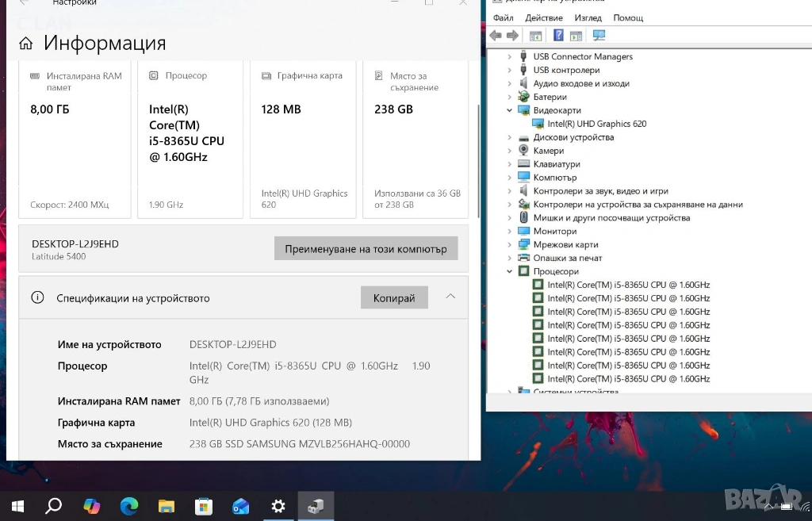The image size is (812, 521).
Task: Collapse the Процесори tree node
Action: (x=510, y=271)
